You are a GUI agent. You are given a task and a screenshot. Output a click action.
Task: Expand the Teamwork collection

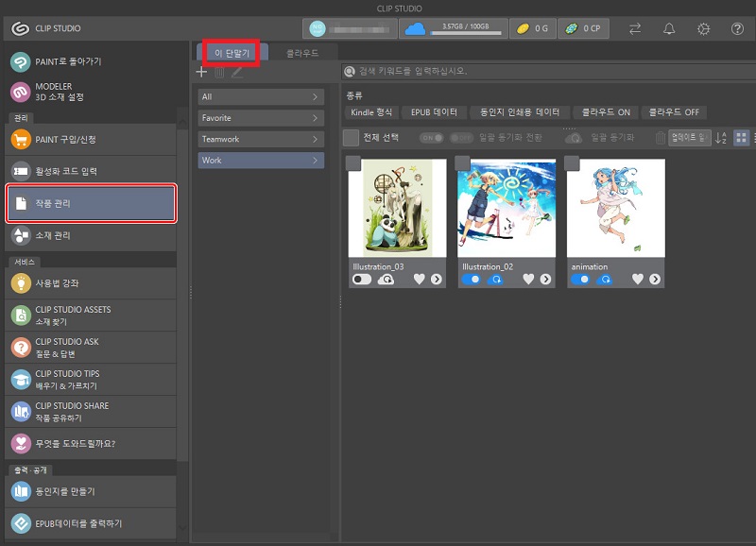261,139
